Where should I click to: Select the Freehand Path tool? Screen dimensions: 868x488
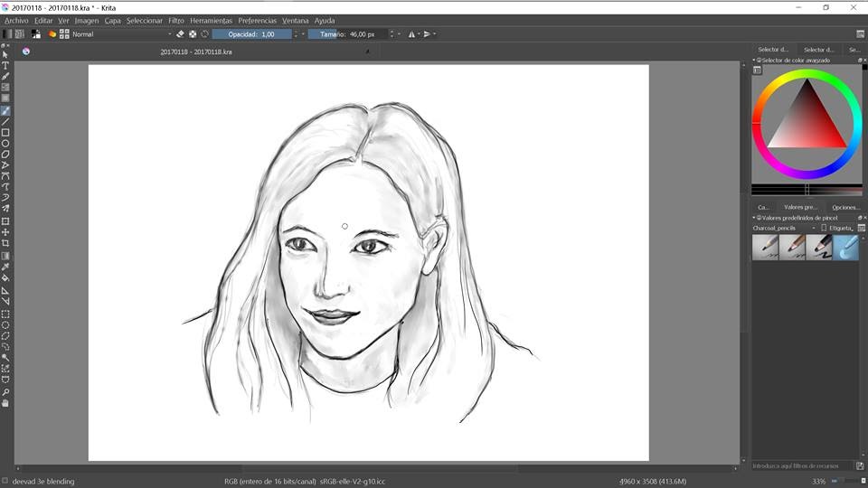pyautogui.click(x=5, y=187)
